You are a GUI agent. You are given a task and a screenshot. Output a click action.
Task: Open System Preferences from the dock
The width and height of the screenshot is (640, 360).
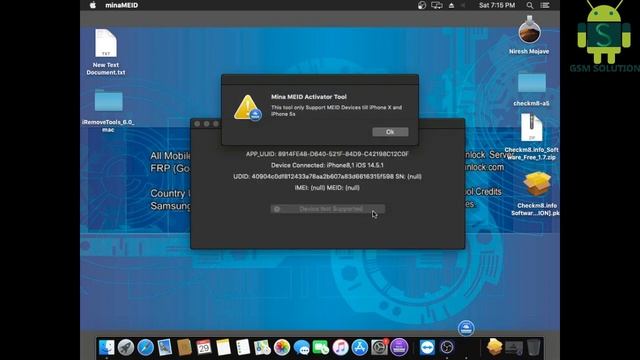coord(379,347)
